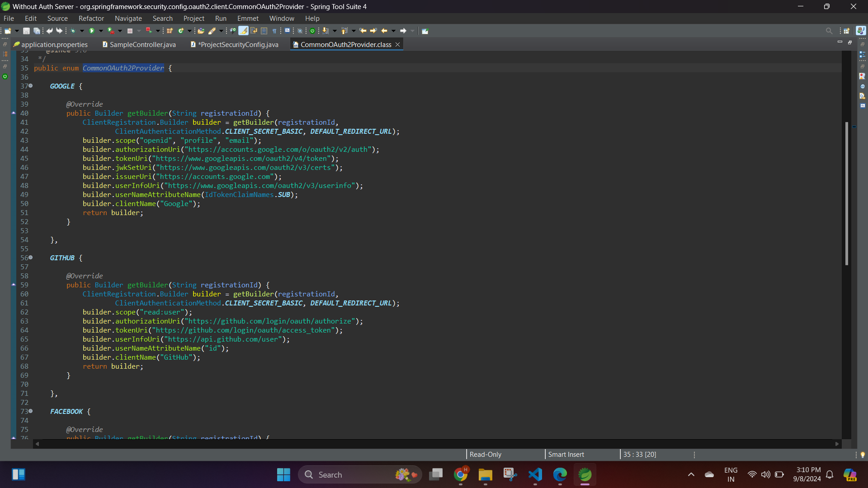This screenshot has height=488, width=868.
Task: Switch to the Java perspective icon
Action: [x=861, y=31]
